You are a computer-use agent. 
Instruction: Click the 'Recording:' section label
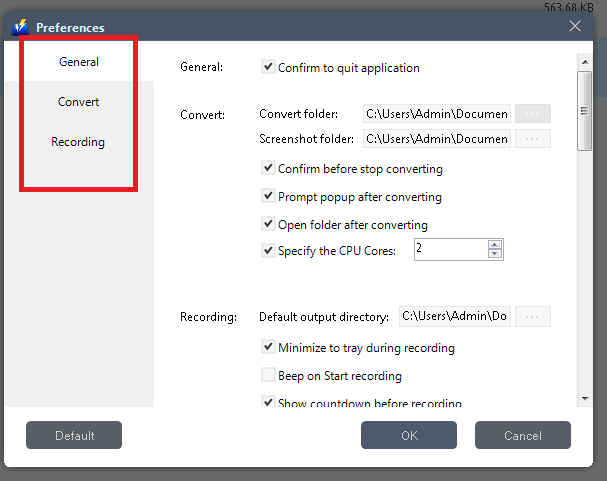(x=208, y=317)
